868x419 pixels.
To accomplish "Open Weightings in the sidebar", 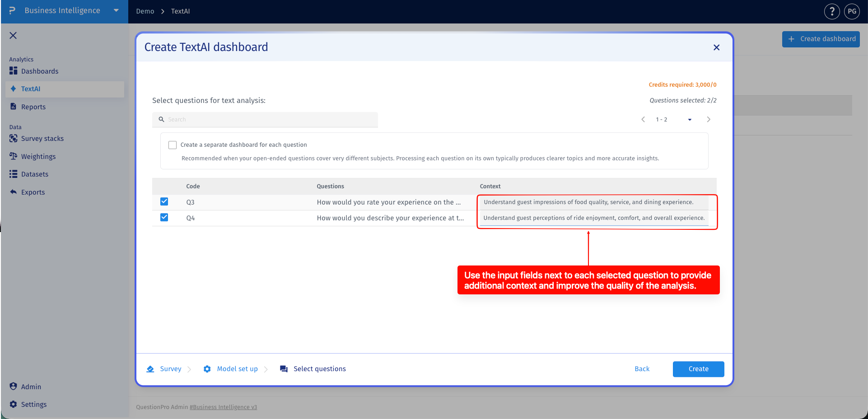I will [x=38, y=157].
